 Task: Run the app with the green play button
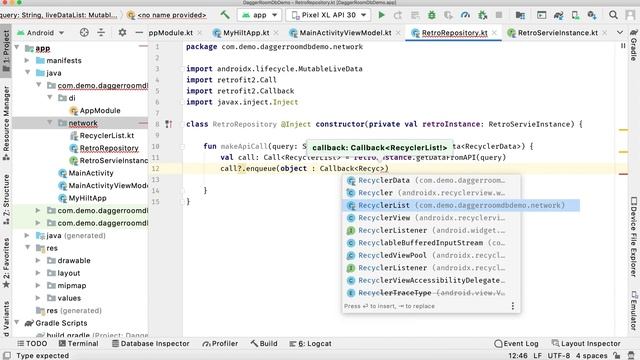[x=381, y=15]
